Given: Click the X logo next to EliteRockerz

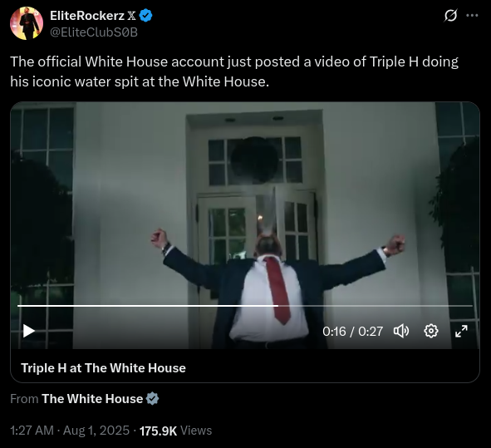Looking at the screenshot, I should click(131, 16).
